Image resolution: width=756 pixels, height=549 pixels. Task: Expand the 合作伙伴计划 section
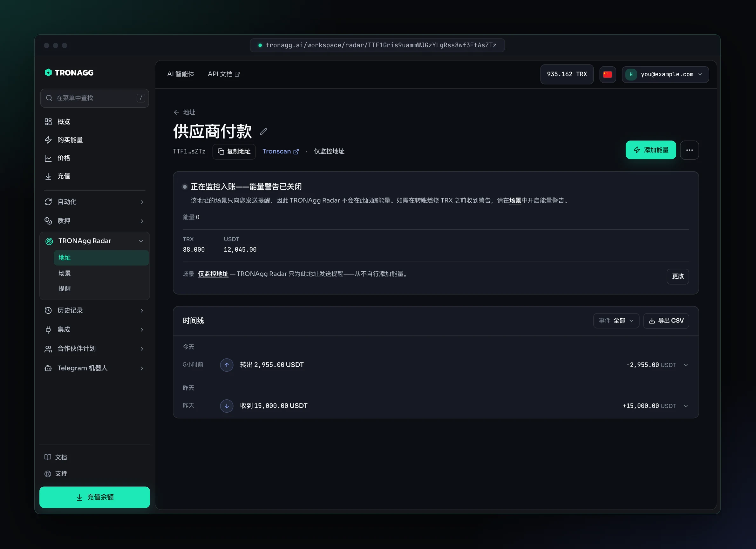(x=95, y=349)
